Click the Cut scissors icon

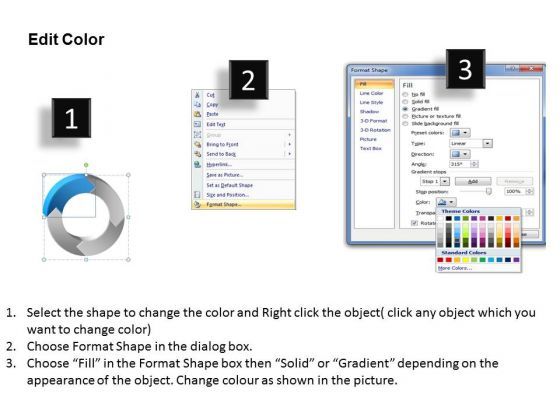[x=197, y=95]
